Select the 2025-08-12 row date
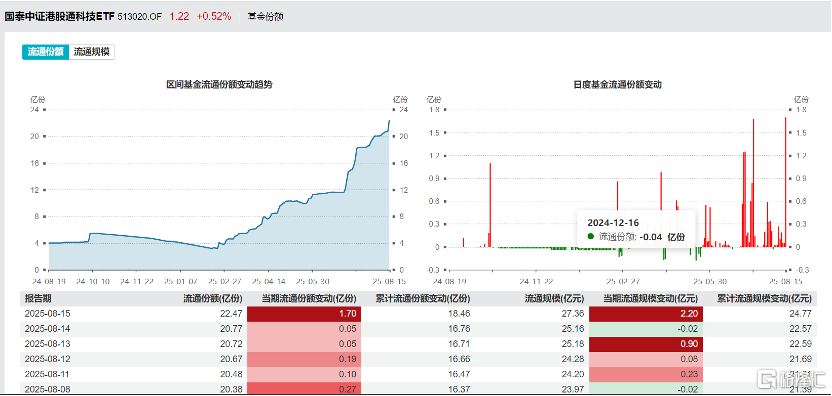Image resolution: width=832 pixels, height=396 pixels. pos(47,359)
